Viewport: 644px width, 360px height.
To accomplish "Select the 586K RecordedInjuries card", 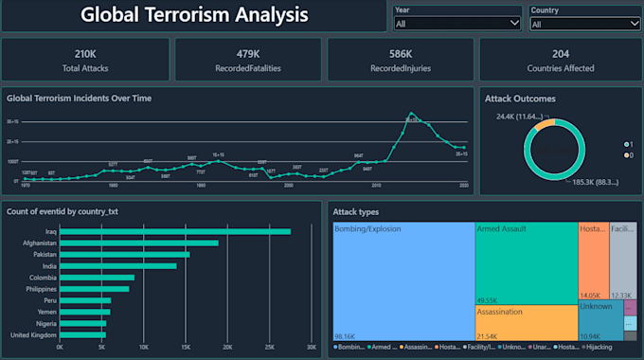I will [x=401, y=60].
